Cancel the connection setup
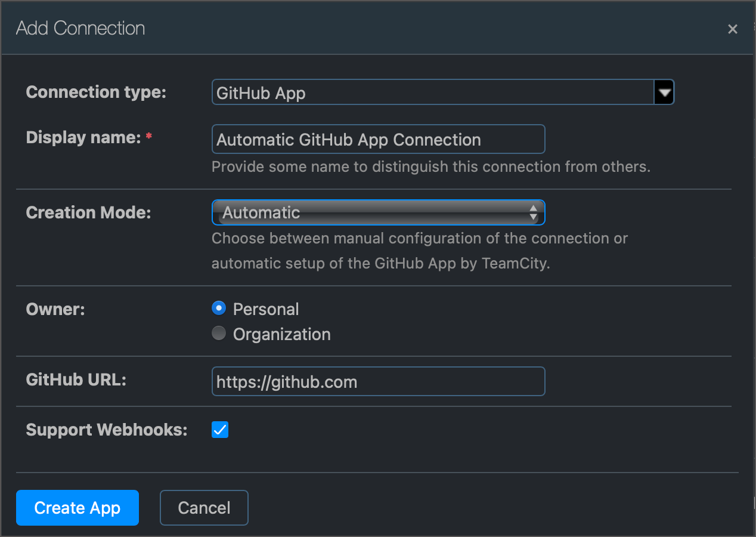Image resolution: width=756 pixels, height=537 pixels. tap(204, 507)
